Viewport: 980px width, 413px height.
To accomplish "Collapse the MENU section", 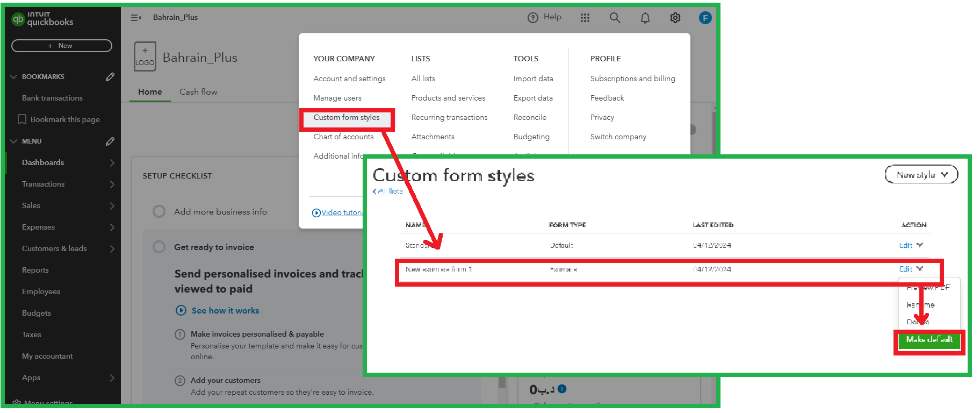I will [14, 141].
